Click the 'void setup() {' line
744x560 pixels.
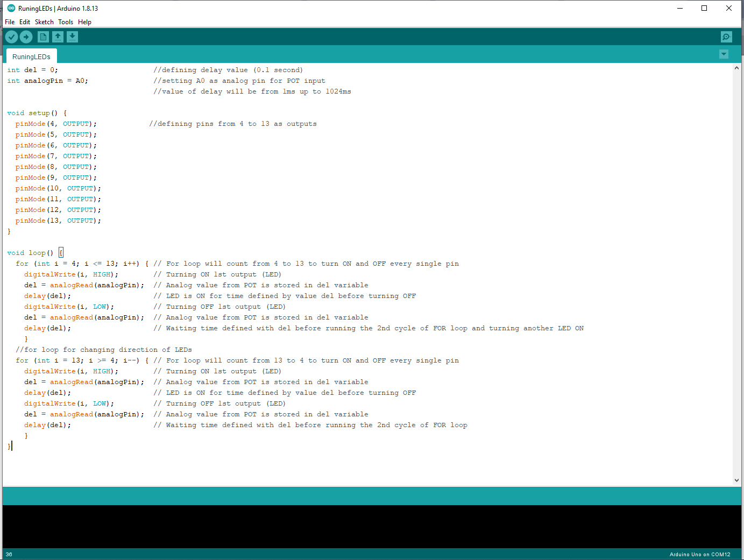coord(37,113)
